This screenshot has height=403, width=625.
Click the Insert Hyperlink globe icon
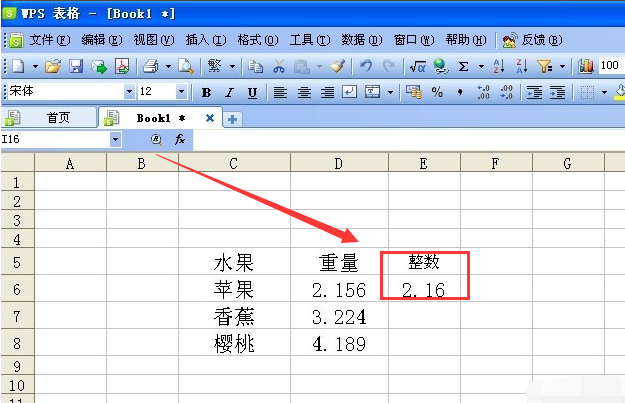441,66
